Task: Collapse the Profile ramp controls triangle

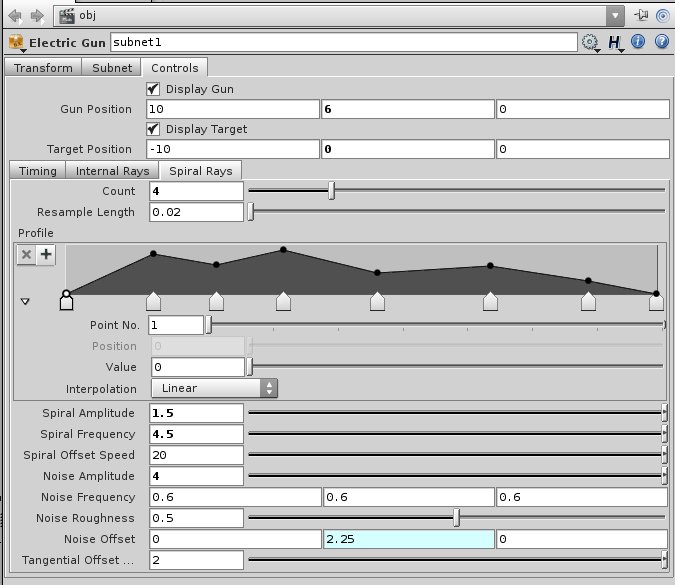Action: (25, 301)
